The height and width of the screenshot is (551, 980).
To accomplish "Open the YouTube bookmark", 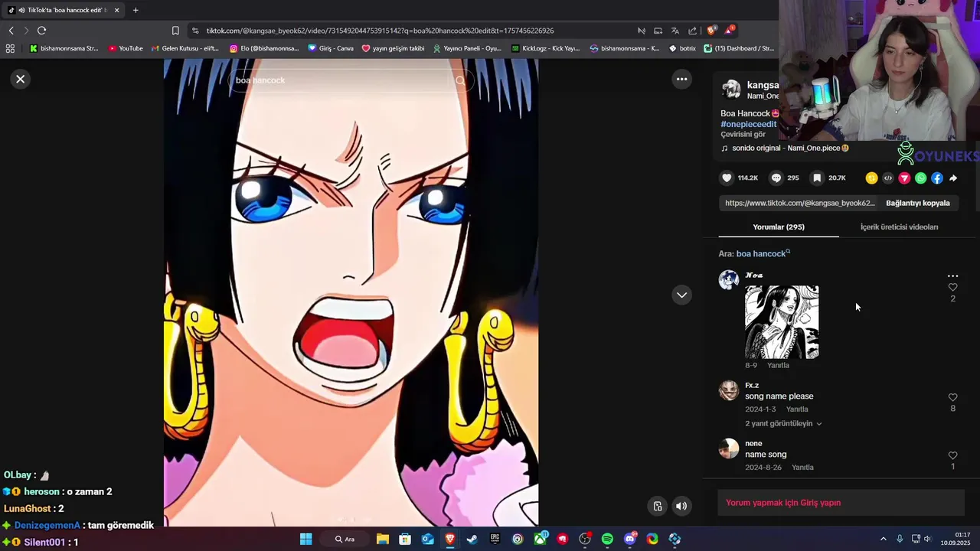I will (x=126, y=48).
